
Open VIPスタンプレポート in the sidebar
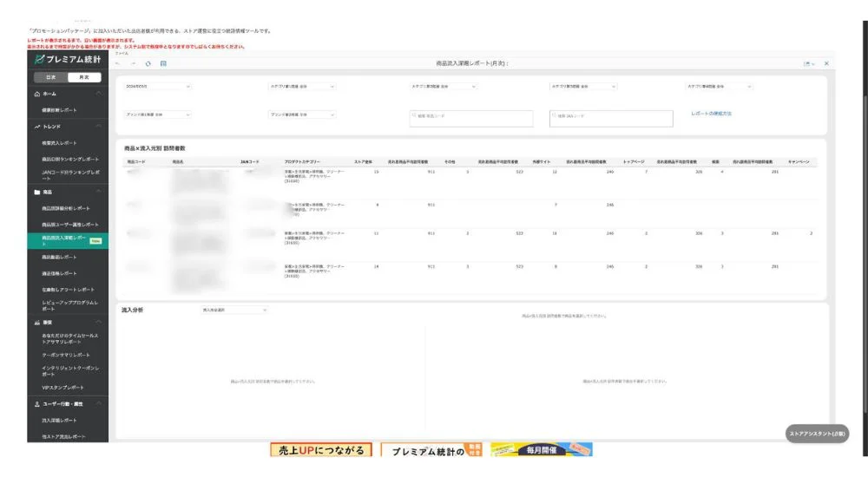point(62,388)
